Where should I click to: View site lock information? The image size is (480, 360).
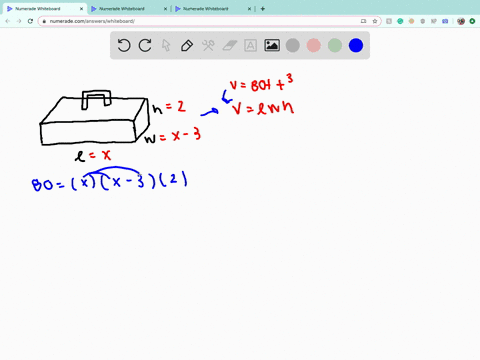44,21
